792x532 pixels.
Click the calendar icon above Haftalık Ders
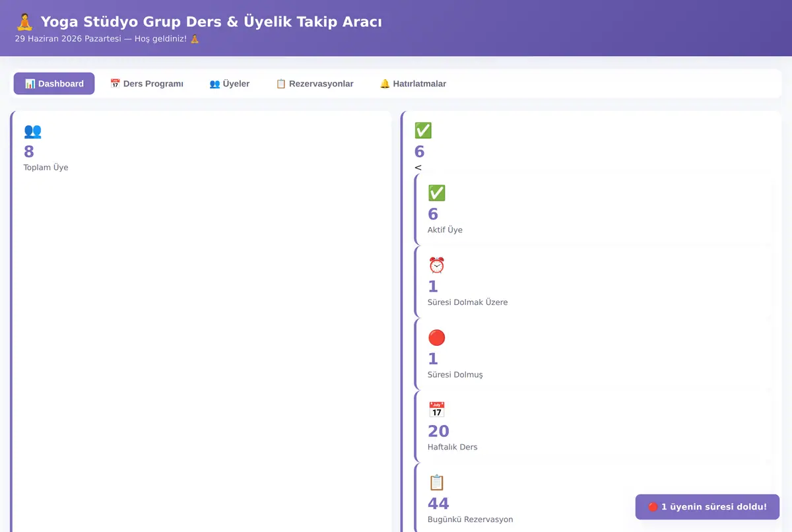[x=436, y=410]
